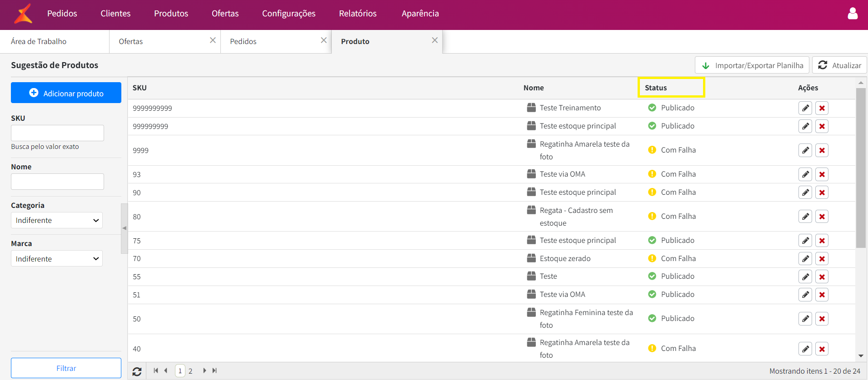Sort by the Nome column header

tap(534, 88)
